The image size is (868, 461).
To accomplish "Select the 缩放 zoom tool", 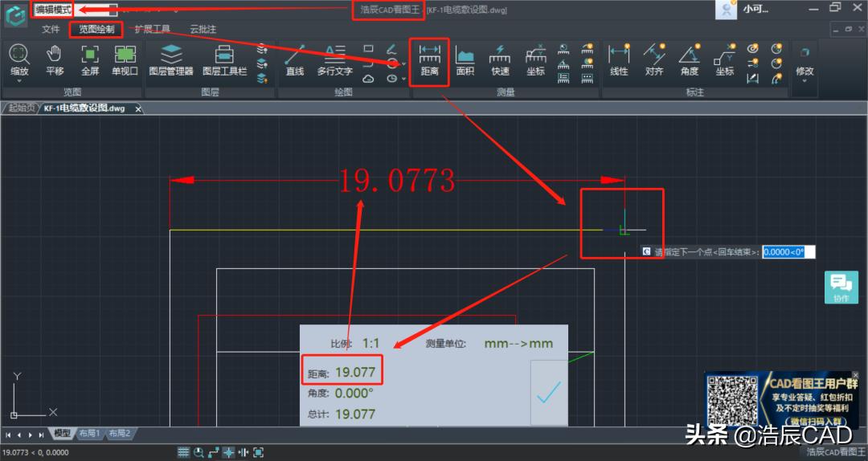I will point(18,59).
